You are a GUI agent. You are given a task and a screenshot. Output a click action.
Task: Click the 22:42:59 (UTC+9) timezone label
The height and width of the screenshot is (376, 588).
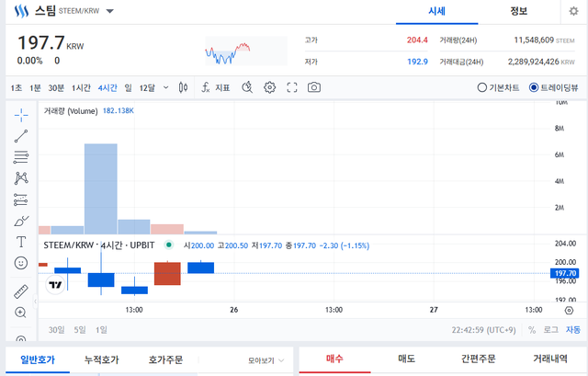coord(484,330)
